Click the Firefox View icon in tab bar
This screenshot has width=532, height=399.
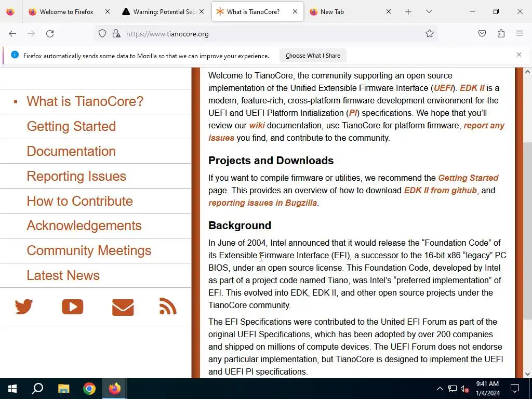[10, 11]
